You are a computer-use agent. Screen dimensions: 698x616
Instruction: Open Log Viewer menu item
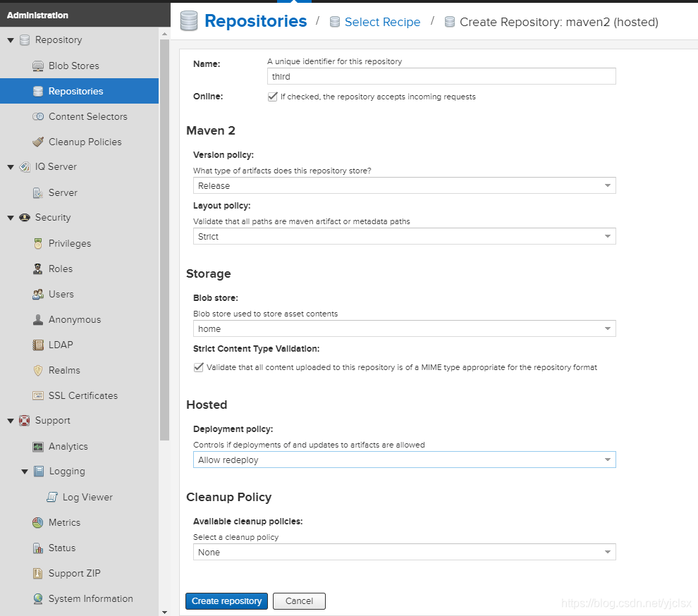79,497
